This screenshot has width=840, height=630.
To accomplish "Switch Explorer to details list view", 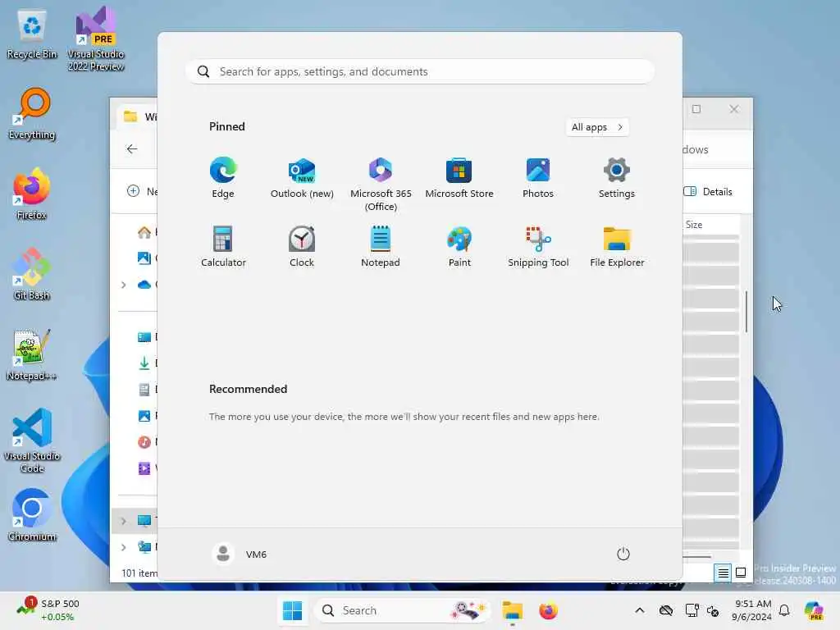I will (723, 573).
